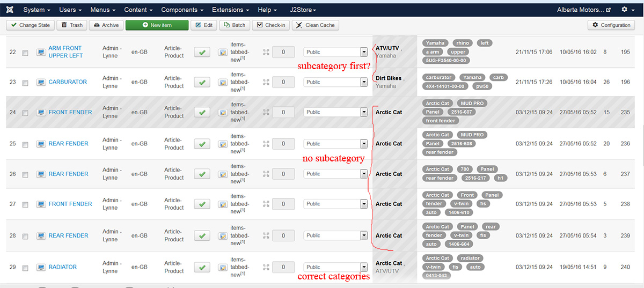
Task: Click ordering number field in row 22
Action: click(283, 52)
